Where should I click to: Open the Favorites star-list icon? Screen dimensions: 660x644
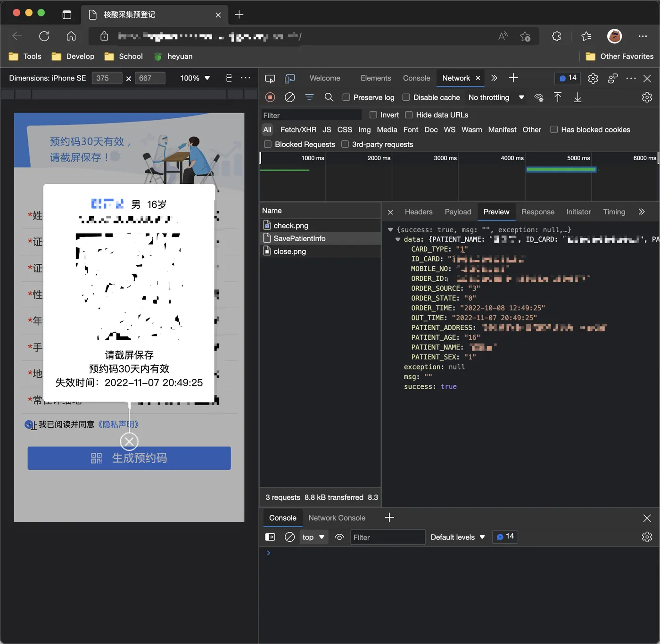[x=586, y=36]
